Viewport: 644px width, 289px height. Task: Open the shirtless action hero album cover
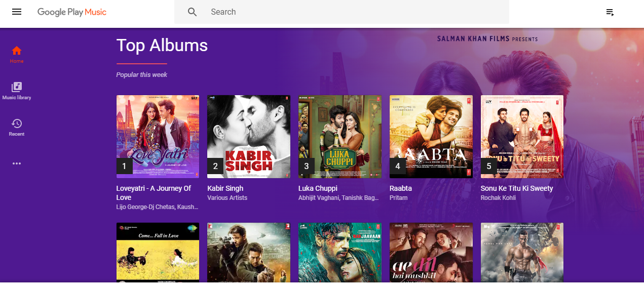pyautogui.click(x=522, y=253)
